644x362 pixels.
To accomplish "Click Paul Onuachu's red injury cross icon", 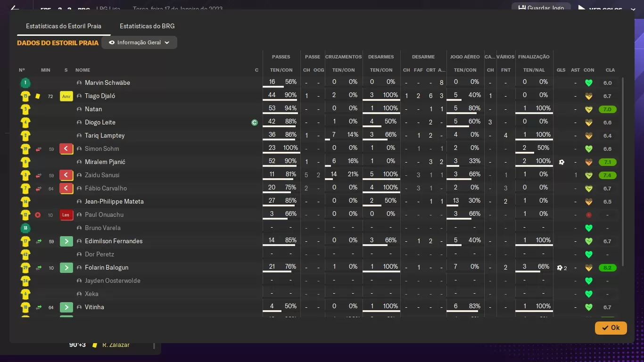I will [38, 215].
